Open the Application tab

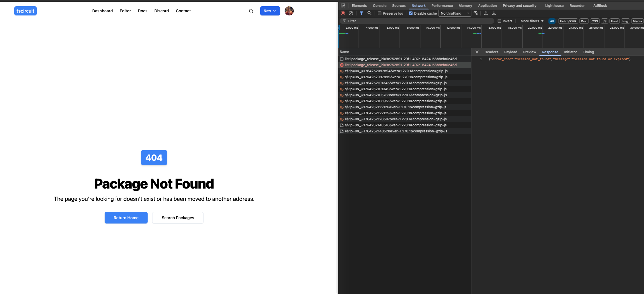click(487, 6)
